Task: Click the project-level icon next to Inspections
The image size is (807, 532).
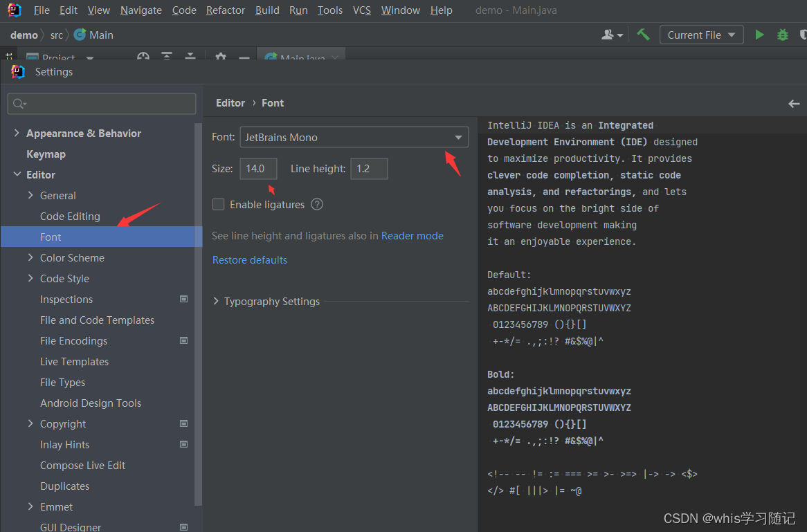Action: (183, 299)
